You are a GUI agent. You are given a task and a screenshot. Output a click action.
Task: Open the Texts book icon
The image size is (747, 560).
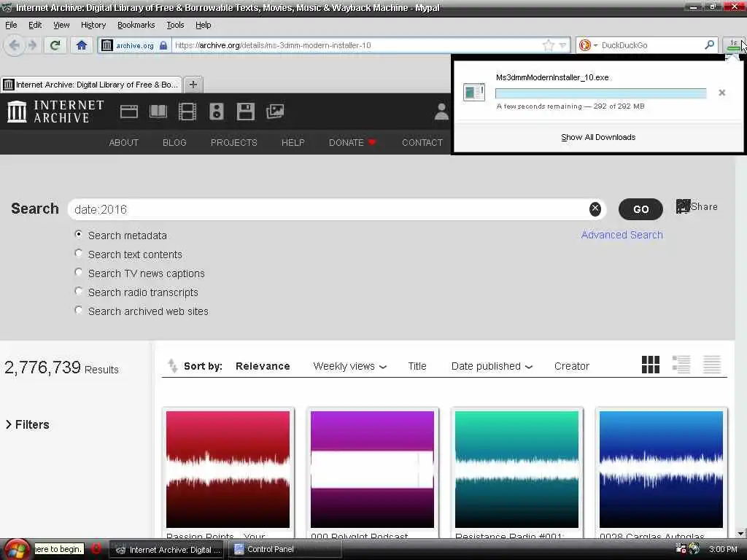point(158,112)
